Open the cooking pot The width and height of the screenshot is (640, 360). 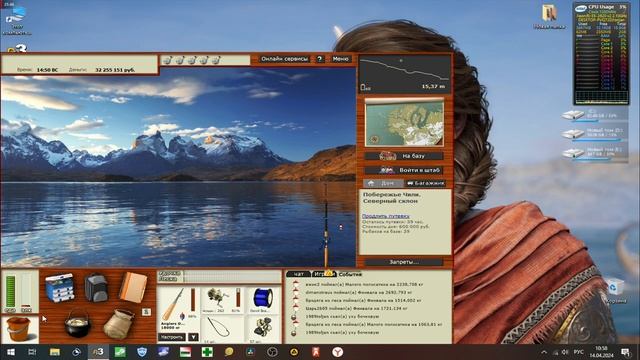click(x=77, y=324)
